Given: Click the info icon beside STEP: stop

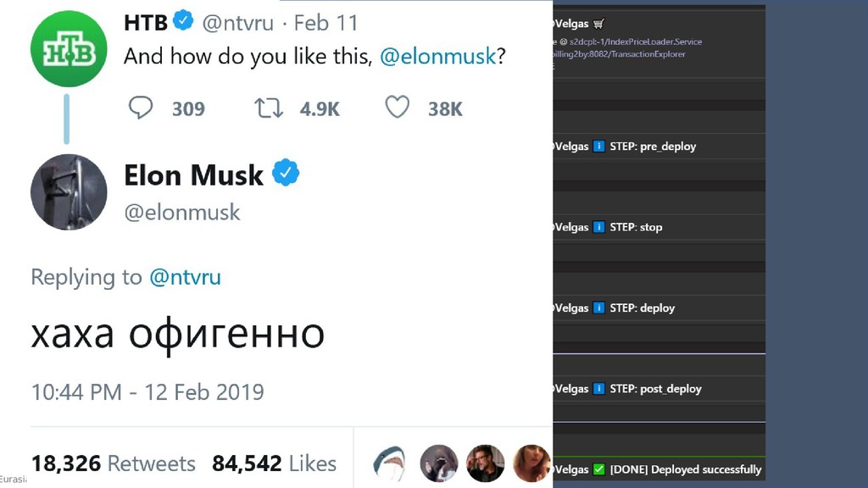Looking at the screenshot, I should [x=599, y=227].
